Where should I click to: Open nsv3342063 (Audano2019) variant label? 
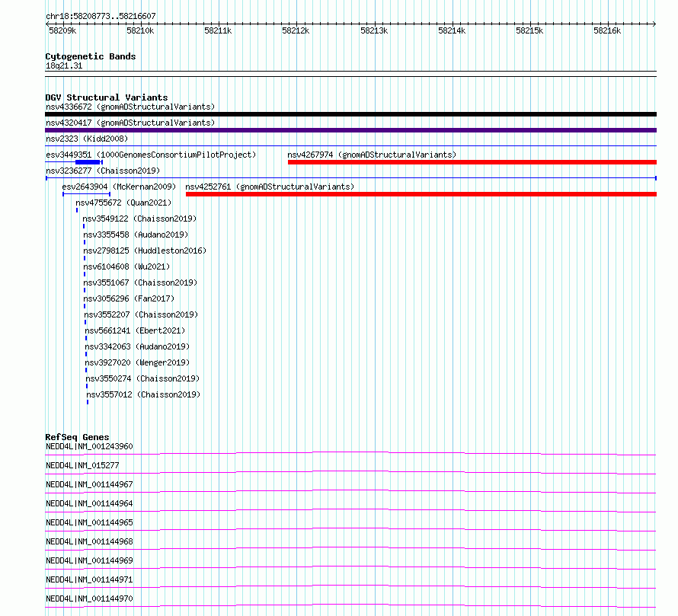click(137, 346)
